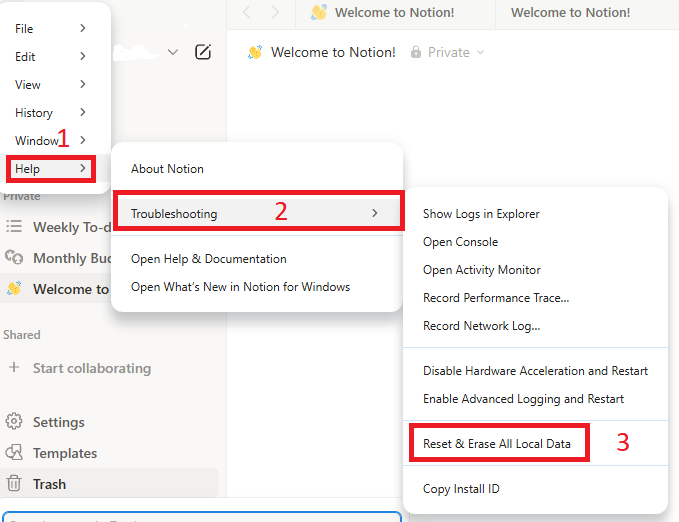
Task: Click Start collaborating in Shared section
Action: (91, 368)
